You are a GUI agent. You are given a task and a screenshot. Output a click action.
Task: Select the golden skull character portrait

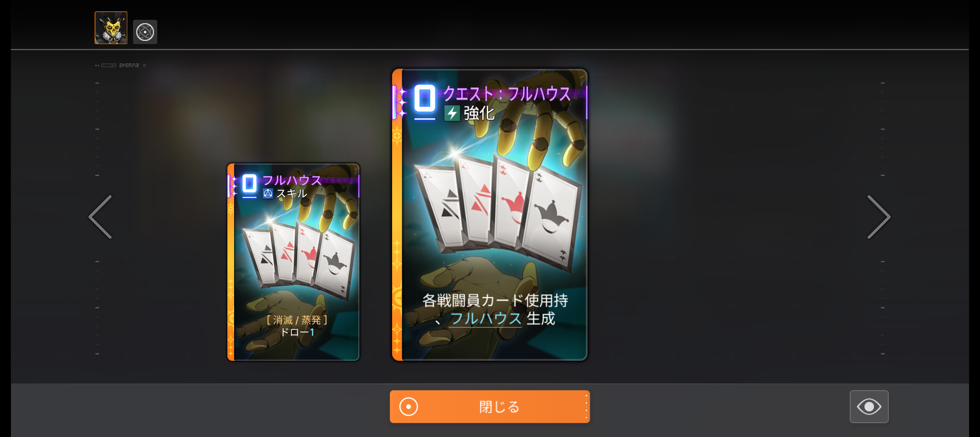click(x=111, y=28)
